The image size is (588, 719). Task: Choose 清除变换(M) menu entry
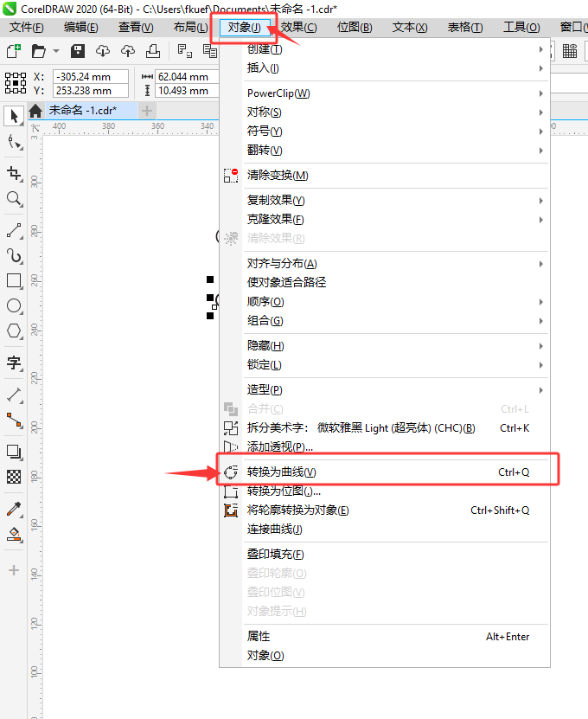click(x=385, y=176)
